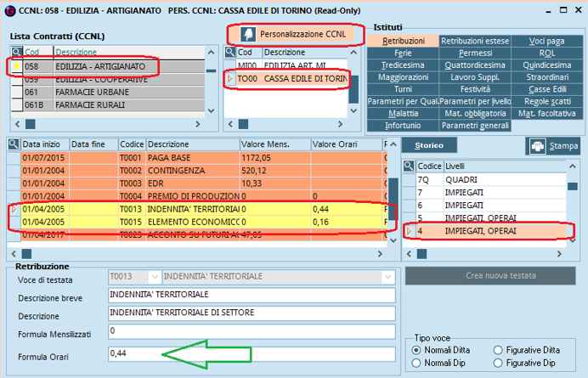Click the search icon in retribuzioni table header

point(14,144)
